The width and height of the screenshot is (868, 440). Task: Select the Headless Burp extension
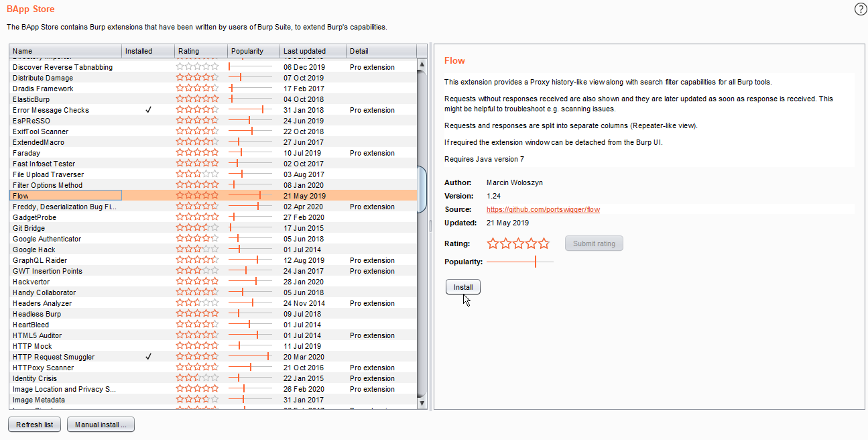tap(37, 314)
